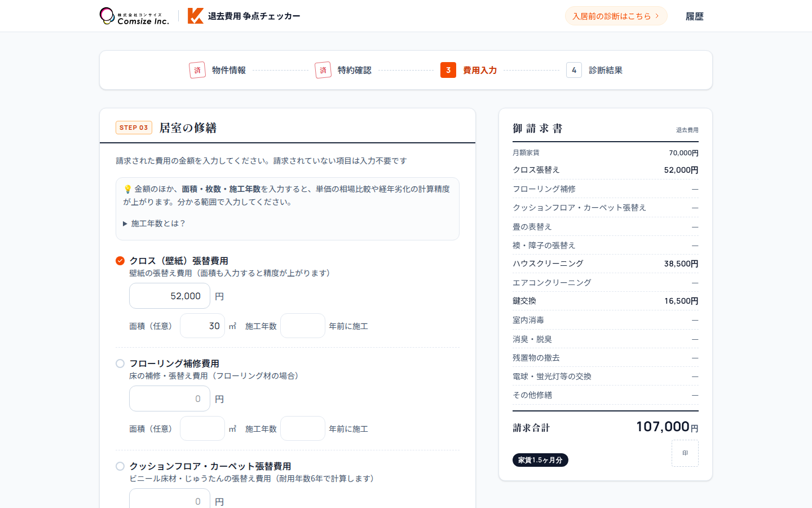Viewport: 812px width, 508px height.
Task: Open the 入居前の診断はこちら link
Action: tap(616, 16)
